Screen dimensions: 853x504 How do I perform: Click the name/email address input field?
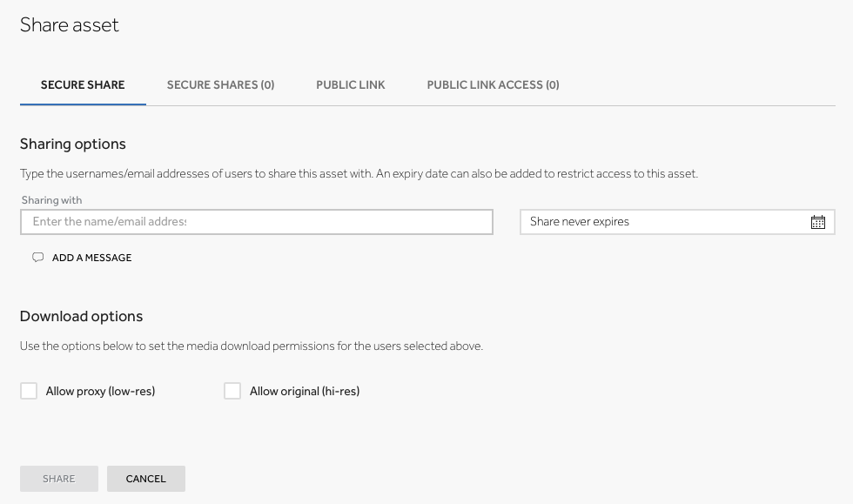tap(256, 222)
